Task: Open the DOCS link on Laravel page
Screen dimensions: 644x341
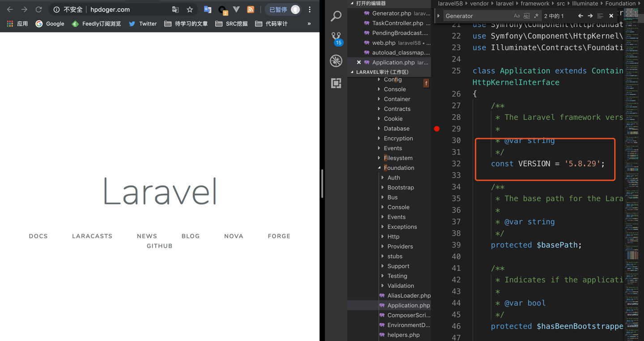Action: click(38, 236)
